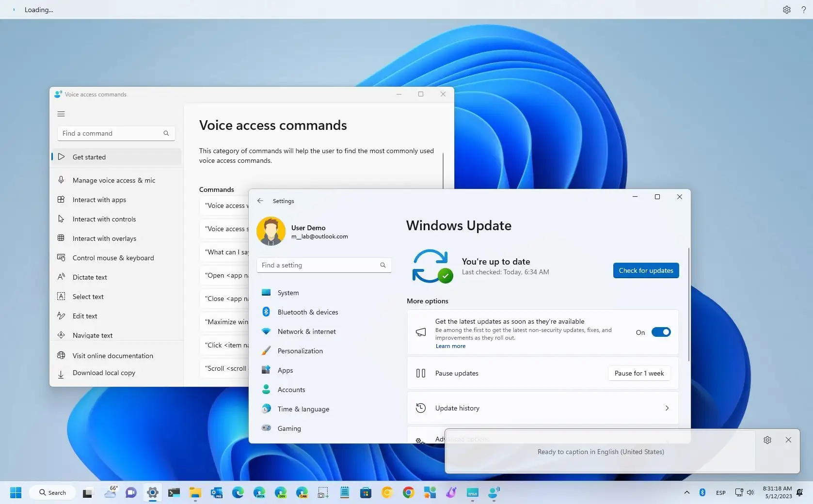This screenshot has height=504, width=813.
Task: Open Time & language settings
Action: click(324, 409)
